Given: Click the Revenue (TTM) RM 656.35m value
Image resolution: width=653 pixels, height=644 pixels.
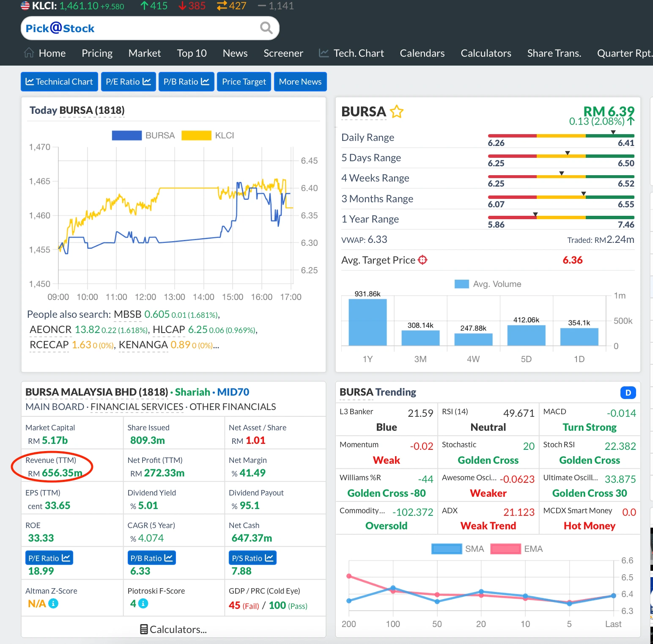Looking at the screenshot, I should coord(55,473).
